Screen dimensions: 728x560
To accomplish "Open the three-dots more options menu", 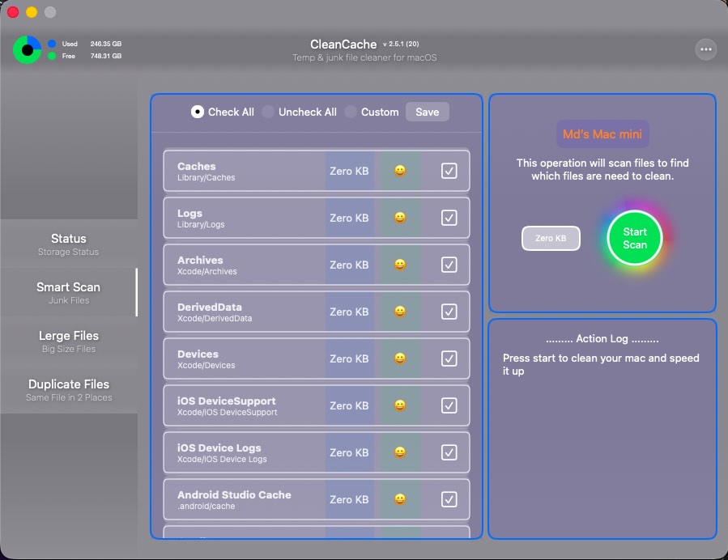I will click(705, 49).
